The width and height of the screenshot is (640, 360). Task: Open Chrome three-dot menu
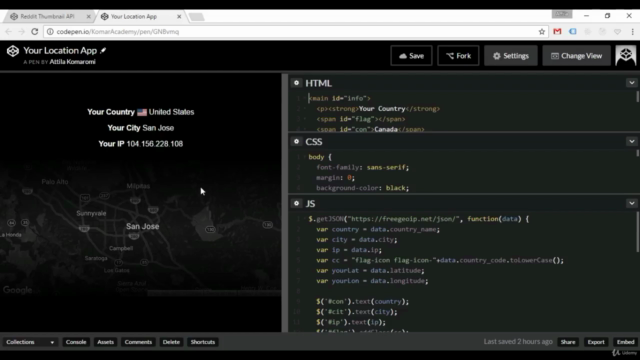[633, 31]
